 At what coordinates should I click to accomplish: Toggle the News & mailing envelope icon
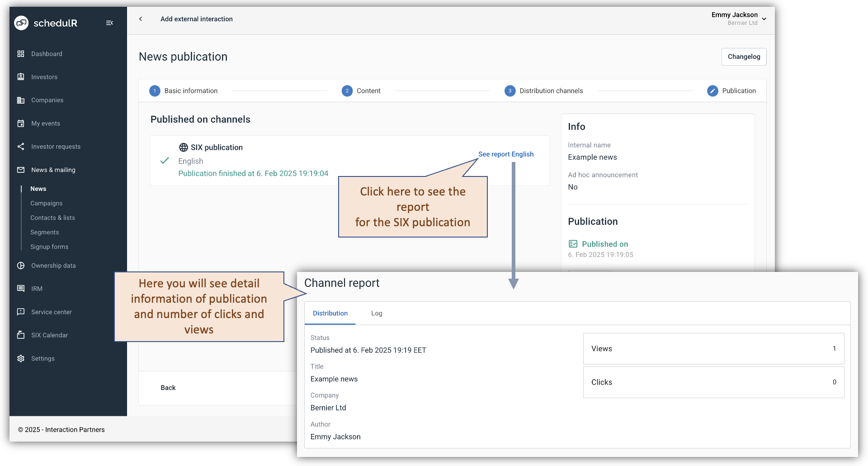[21, 170]
